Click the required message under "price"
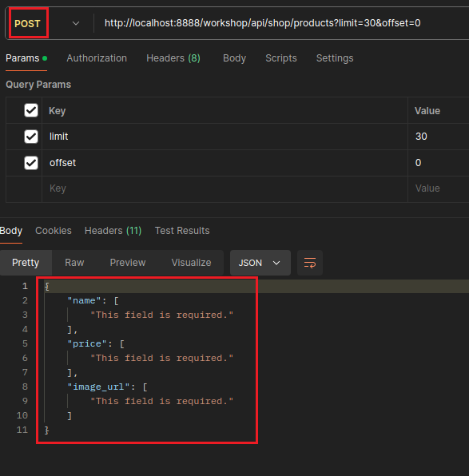Image resolution: width=469 pixels, height=476 pixels. pos(162,358)
